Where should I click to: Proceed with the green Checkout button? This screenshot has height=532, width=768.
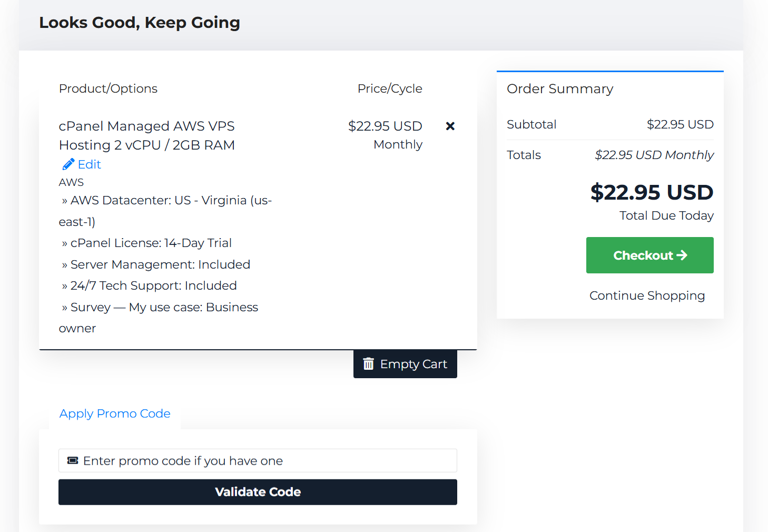tap(649, 255)
